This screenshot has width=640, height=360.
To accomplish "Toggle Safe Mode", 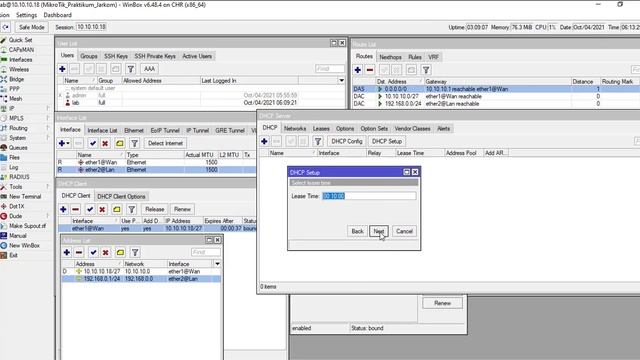I will click(31, 27).
